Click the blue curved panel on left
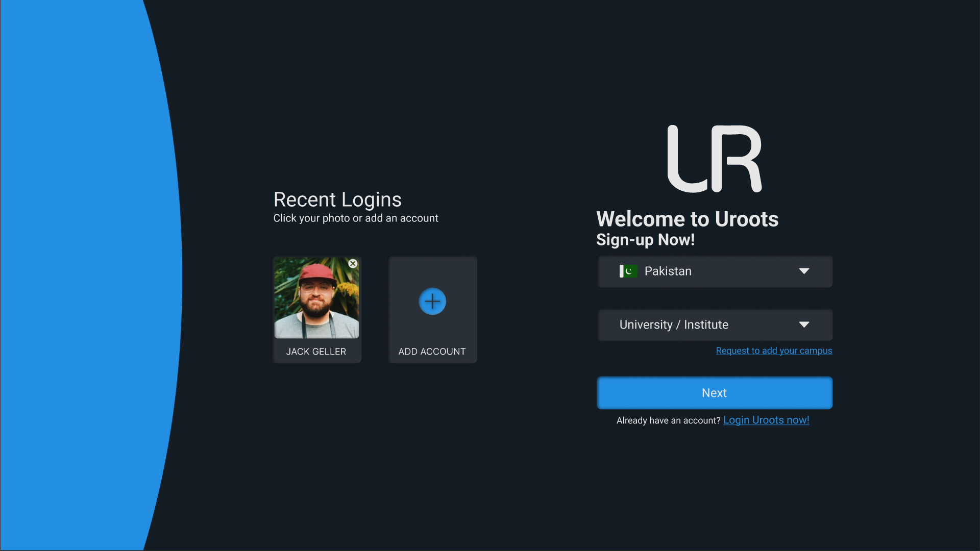This screenshot has height=551, width=980. [77, 275]
